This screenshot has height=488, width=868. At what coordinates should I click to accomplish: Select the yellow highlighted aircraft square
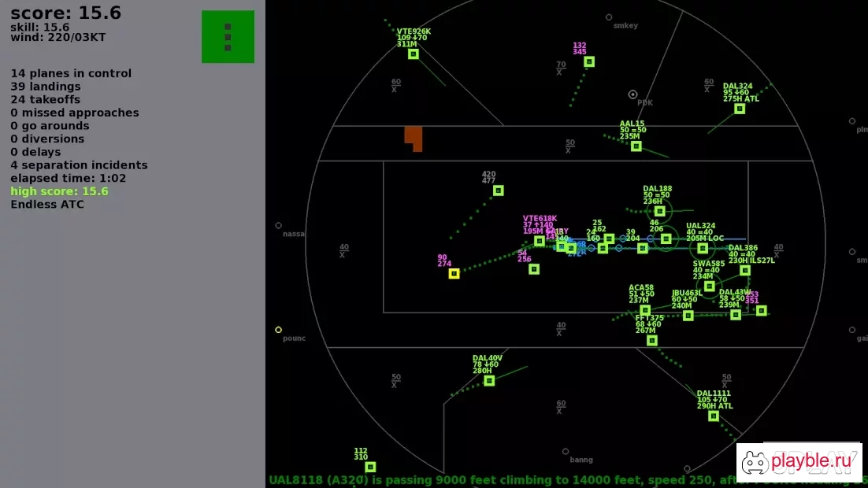(x=454, y=274)
